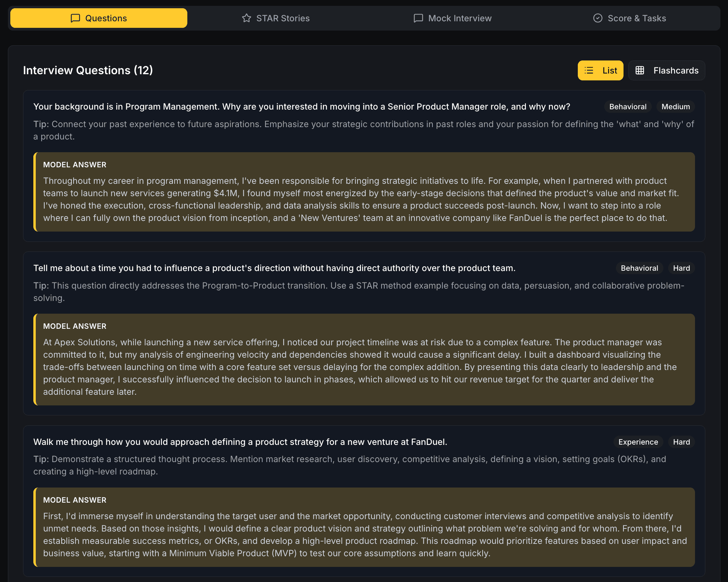This screenshot has height=582, width=728.
Task: Select the star icon beside STAR Stories
Action: [x=247, y=18]
